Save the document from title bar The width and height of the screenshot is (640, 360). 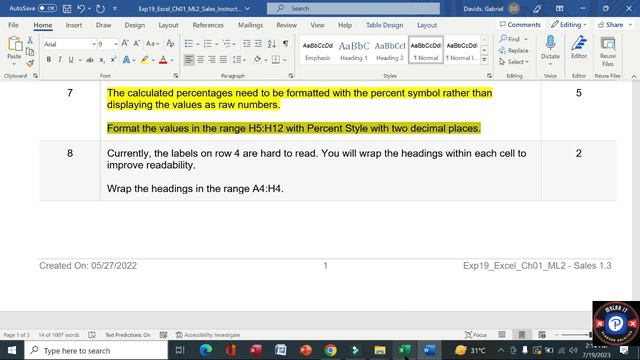tap(67, 8)
